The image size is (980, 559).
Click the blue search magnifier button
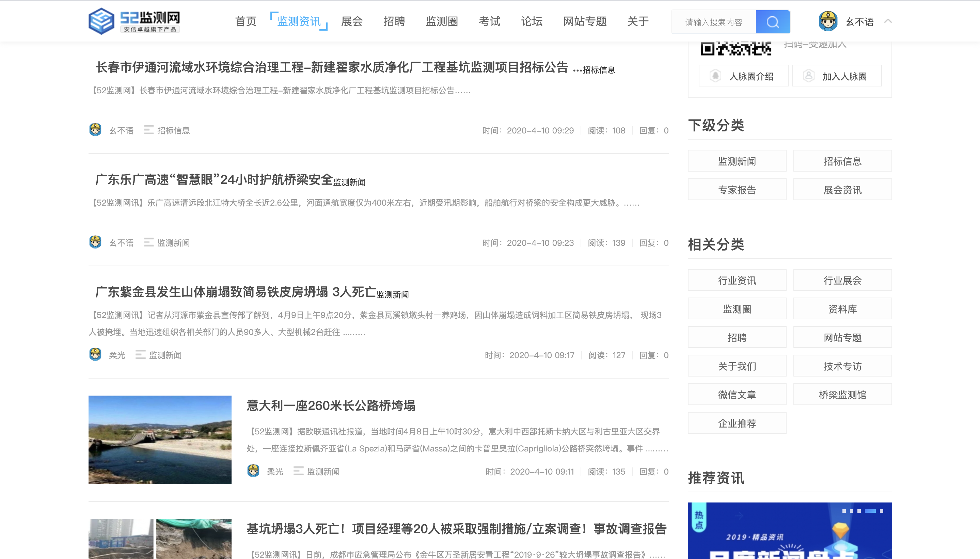tap(773, 22)
